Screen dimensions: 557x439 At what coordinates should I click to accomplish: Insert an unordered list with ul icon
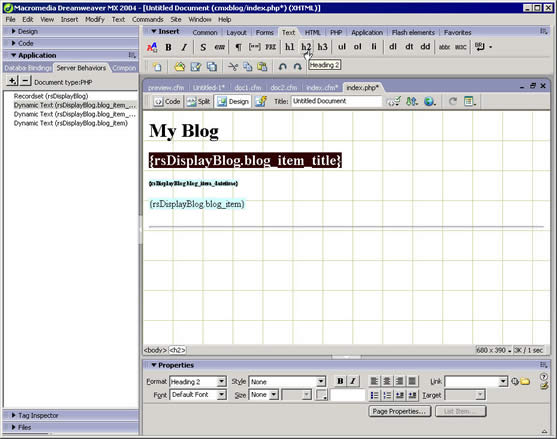point(342,47)
